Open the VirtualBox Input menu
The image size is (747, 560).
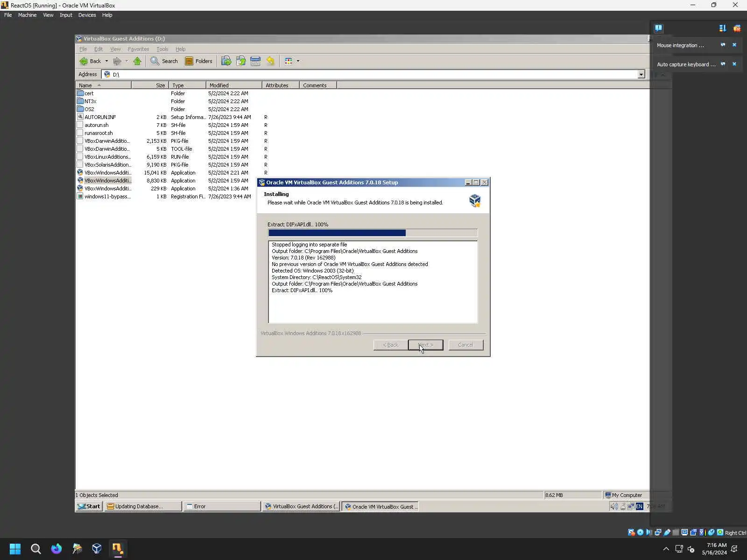[66, 15]
